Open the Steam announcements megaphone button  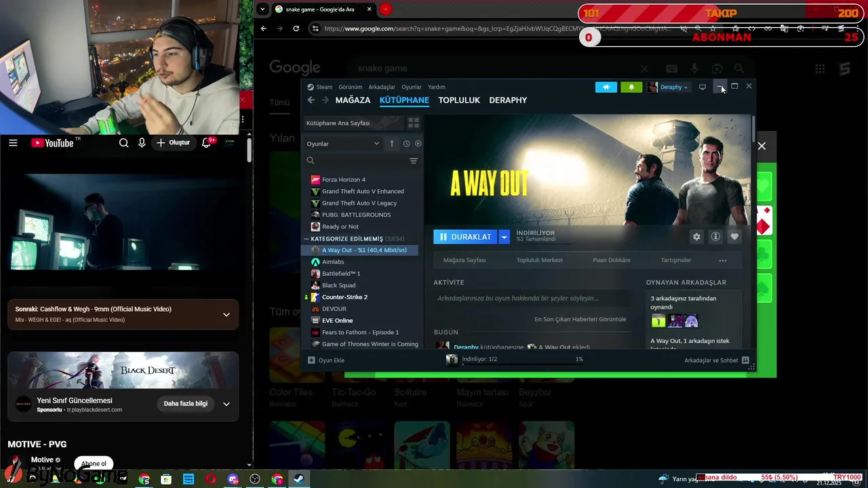[606, 87]
